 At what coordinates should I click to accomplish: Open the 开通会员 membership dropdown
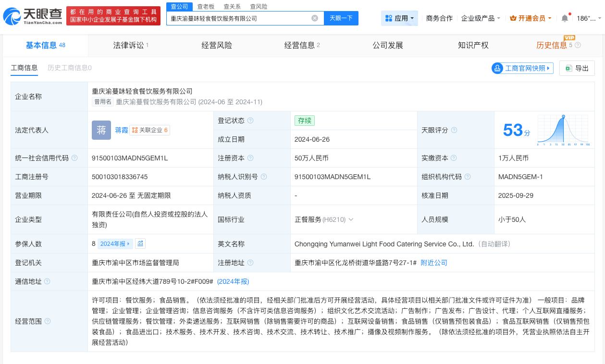click(x=530, y=18)
